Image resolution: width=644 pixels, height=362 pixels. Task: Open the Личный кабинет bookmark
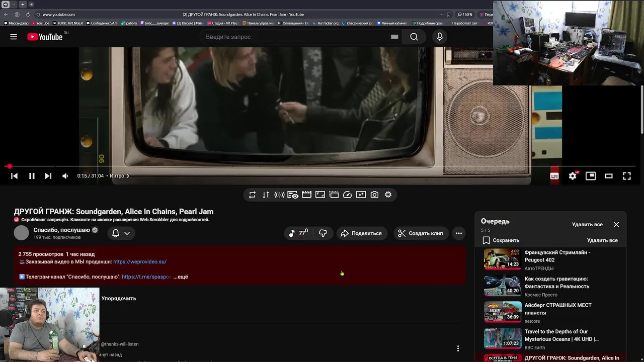tap(392, 23)
